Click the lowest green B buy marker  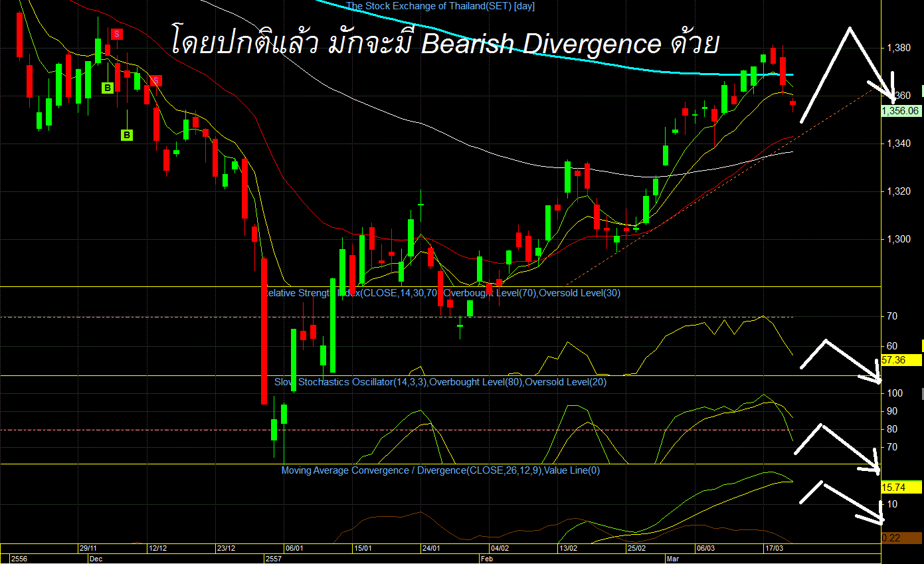click(x=126, y=135)
